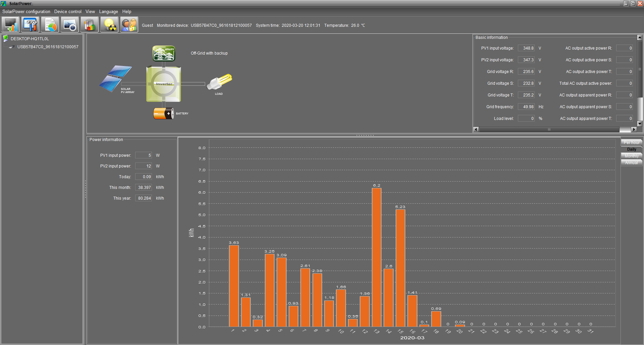This screenshot has height=345, width=644.
Task: Click the document with pie chart icon
Action: 50,25
